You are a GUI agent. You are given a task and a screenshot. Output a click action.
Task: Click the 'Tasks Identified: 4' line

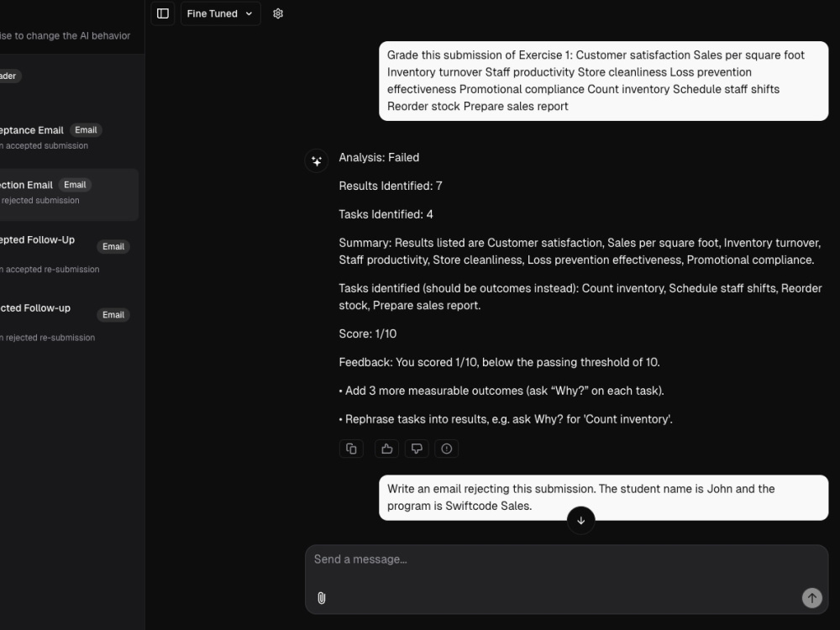[386, 214]
